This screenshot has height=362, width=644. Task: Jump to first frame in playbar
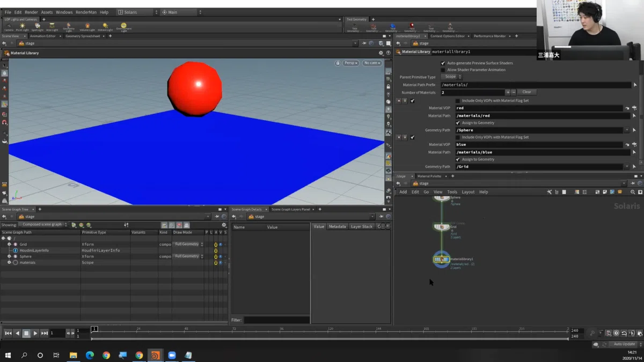tap(8, 333)
